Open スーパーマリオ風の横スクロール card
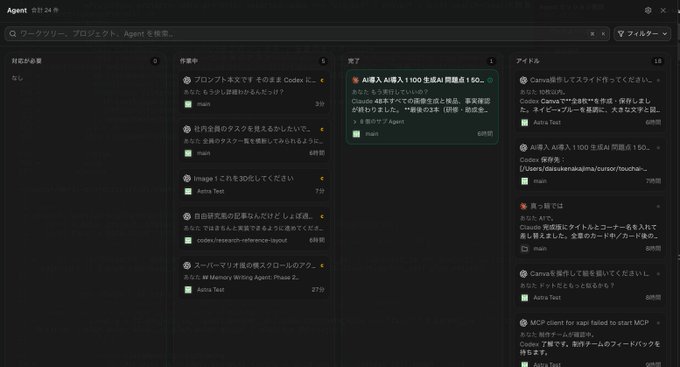Image resolution: width=680 pixels, height=367 pixels. [254, 278]
